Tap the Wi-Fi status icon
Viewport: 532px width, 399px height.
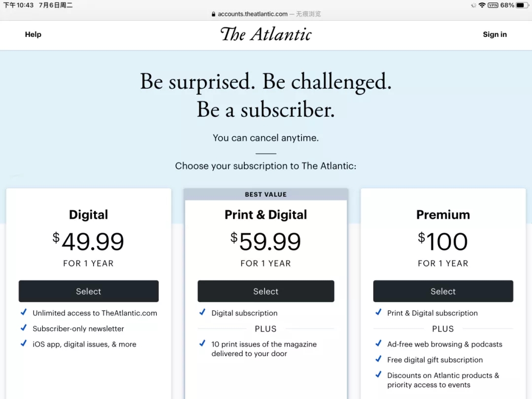pyautogui.click(x=482, y=5)
